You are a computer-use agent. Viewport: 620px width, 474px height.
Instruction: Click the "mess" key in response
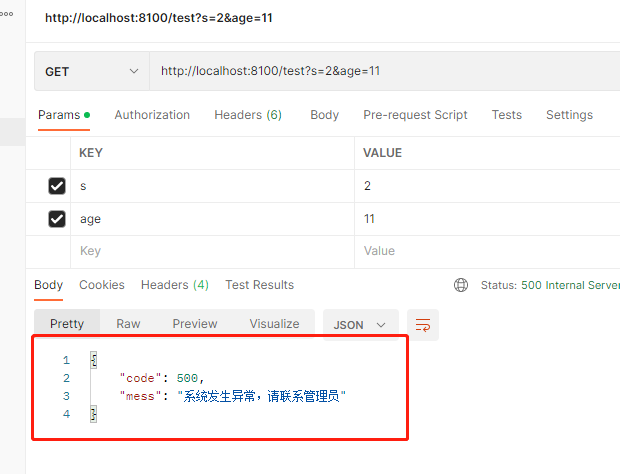point(140,396)
